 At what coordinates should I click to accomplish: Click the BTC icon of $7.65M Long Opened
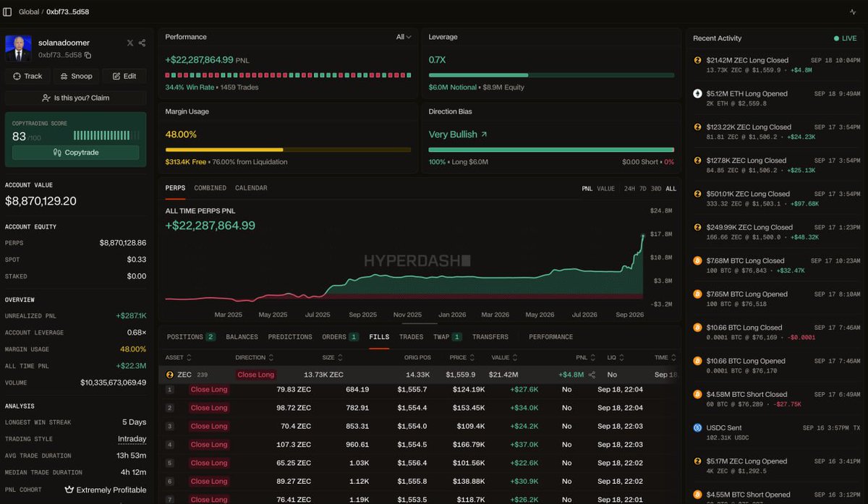pyautogui.click(x=698, y=294)
